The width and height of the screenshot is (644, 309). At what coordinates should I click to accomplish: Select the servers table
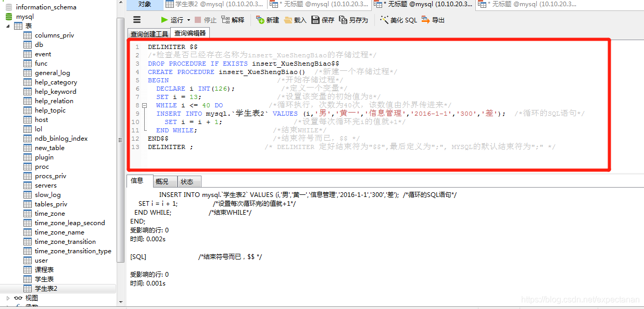click(46, 186)
